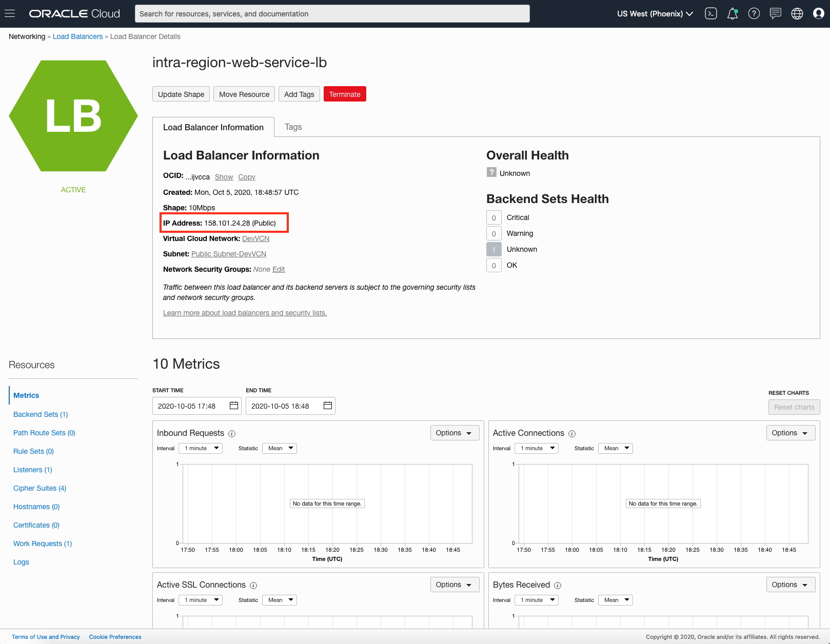
Task: Open the Cloud Shell icon
Action: pyautogui.click(x=711, y=14)
